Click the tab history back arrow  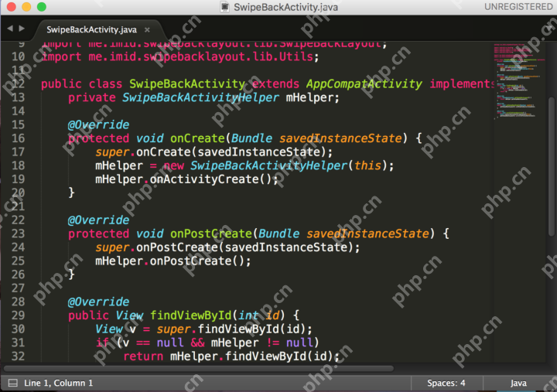[10, 28]
